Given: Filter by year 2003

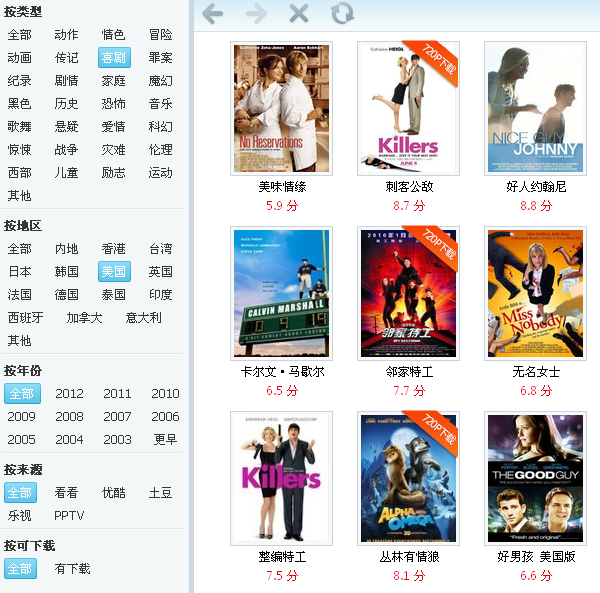Looking at the screenshot, I should (117, 440).
